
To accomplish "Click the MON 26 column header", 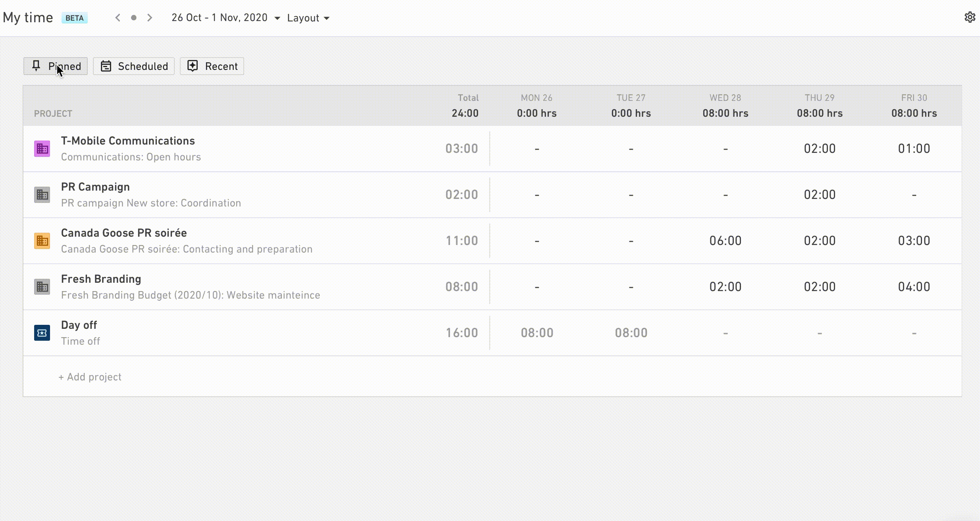I will click(536, 98).
